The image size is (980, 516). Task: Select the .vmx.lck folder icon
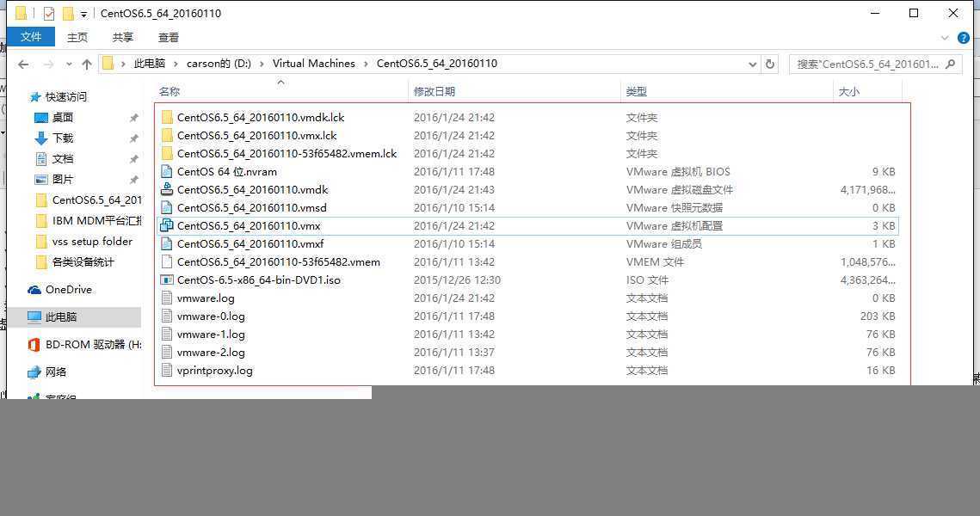click(167, 136)
